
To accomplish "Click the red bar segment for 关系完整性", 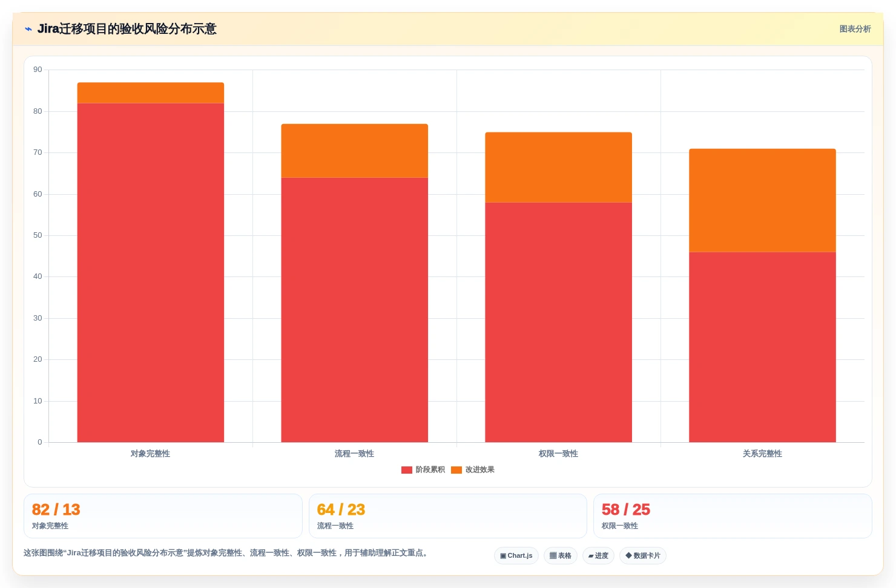I will [763, 347].
